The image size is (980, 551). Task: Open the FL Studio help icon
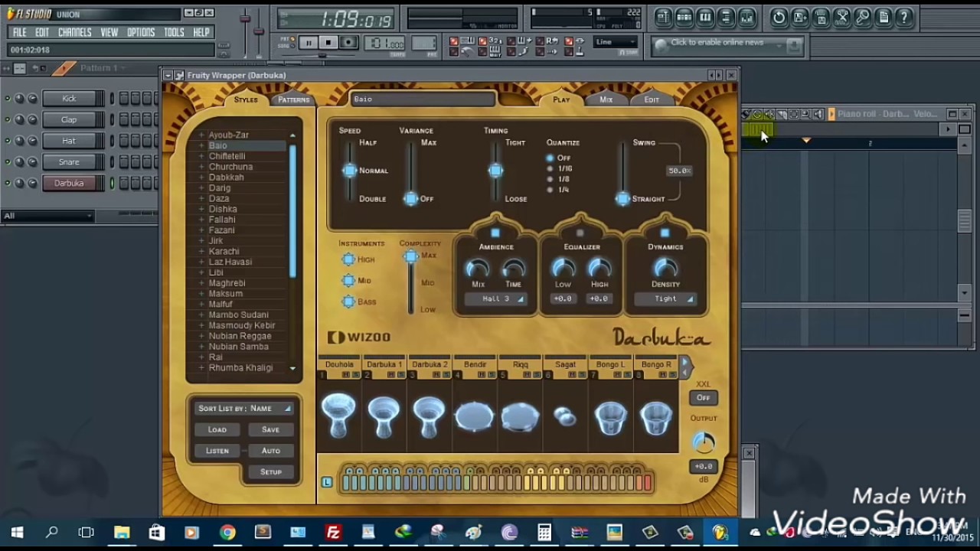point(904,17)
